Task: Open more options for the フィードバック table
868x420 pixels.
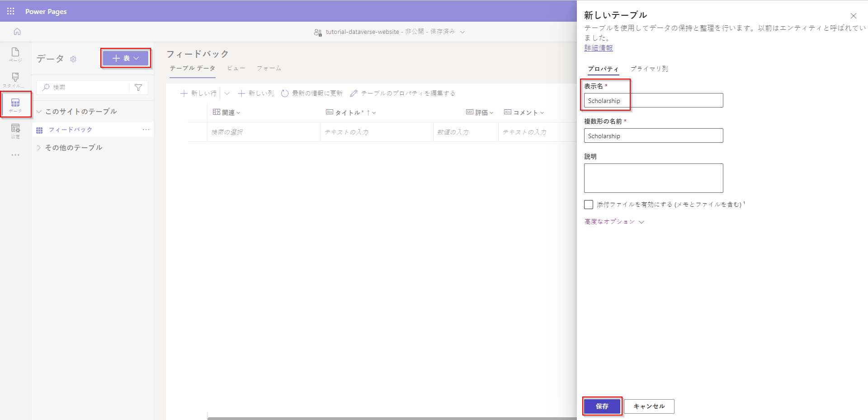Action: tap(146, 130)
